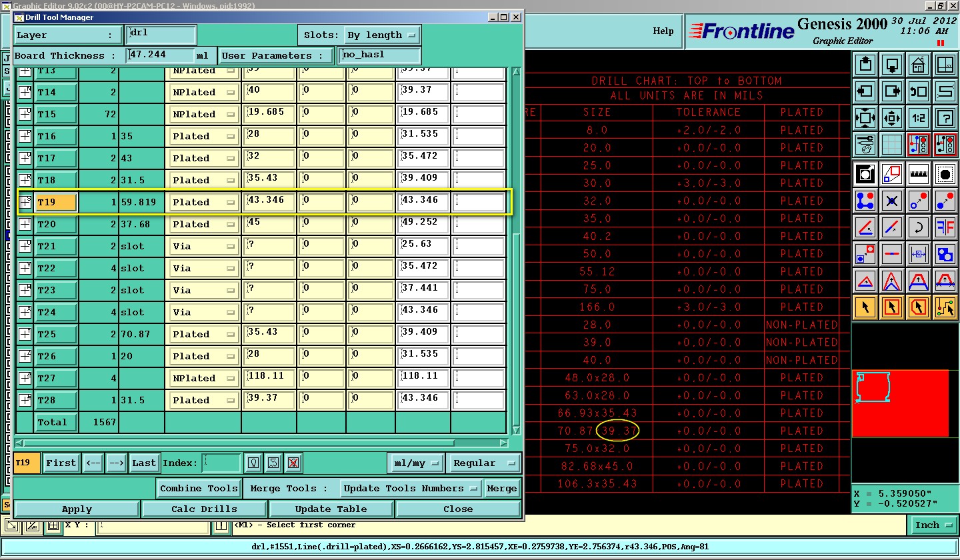Click the pan right arrow icon
960x560 pixels.
[x=892, y=91]
